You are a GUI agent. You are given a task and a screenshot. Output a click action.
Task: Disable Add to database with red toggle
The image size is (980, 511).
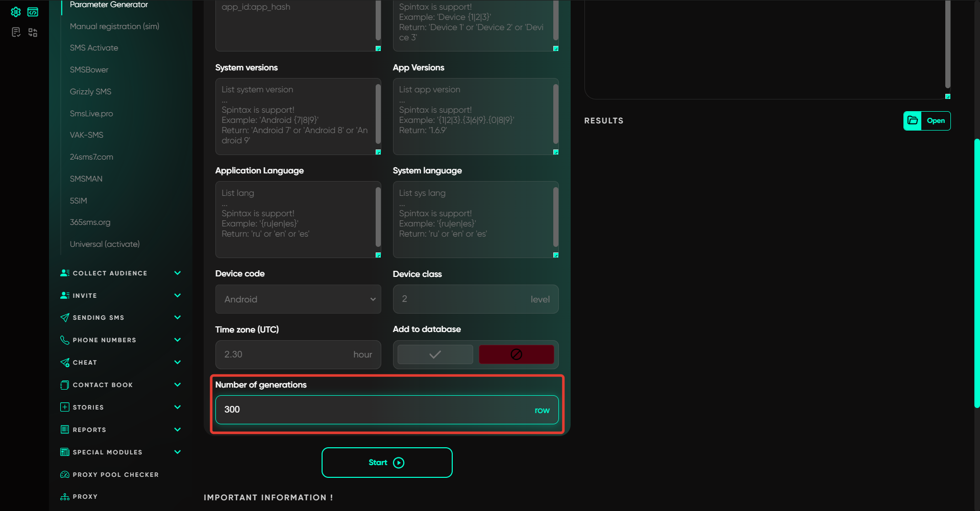point(516,354)
